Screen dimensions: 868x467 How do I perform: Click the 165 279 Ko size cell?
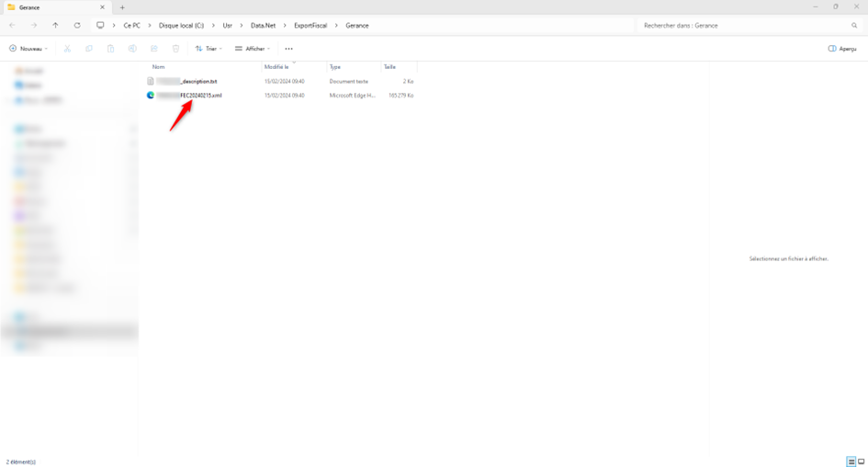point(400,96)
